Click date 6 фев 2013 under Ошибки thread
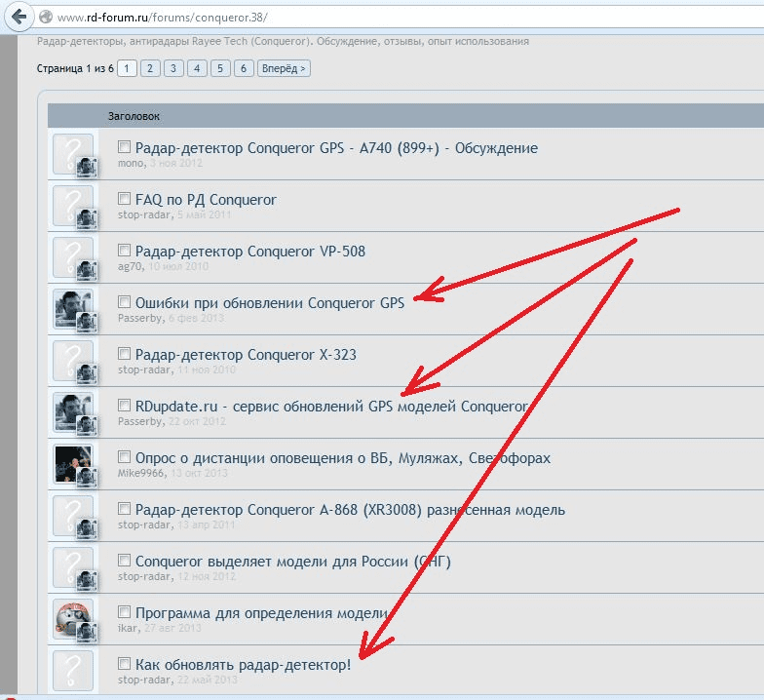 [x=197, y=318]
